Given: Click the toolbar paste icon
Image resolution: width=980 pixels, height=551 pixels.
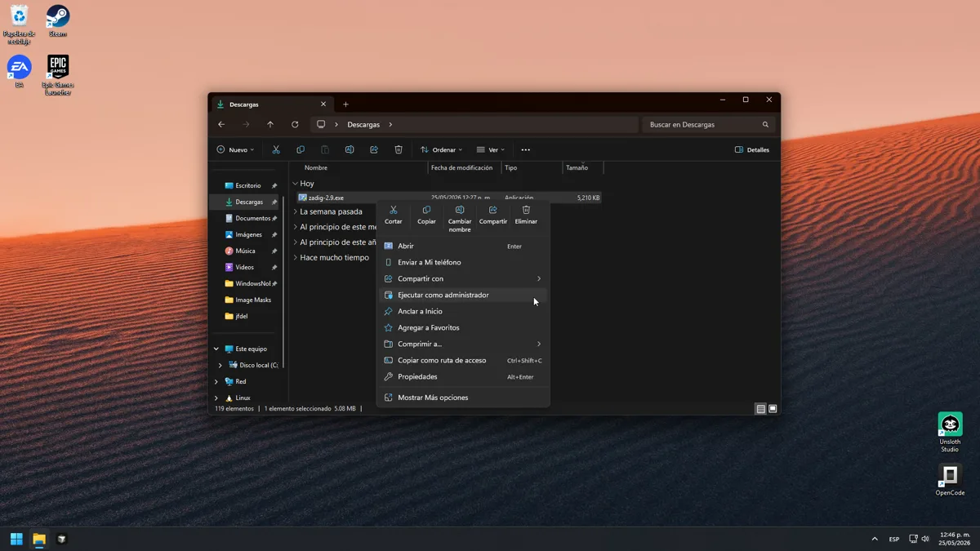Looking at the screenshot, I should pyautogui.click(x=325, y=149).
